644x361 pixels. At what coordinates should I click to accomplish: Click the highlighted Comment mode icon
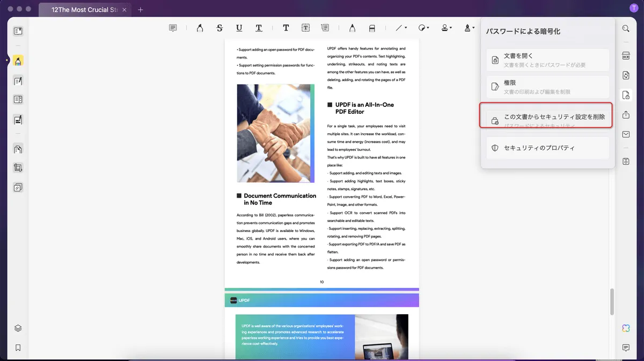(x=18, y=61)
